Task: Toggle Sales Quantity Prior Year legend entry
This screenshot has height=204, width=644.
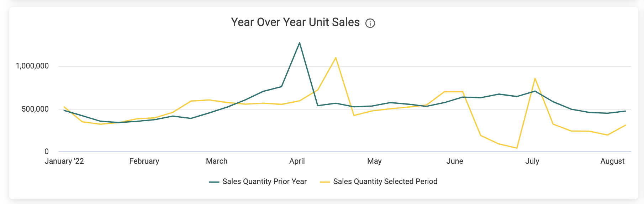Action: tap(258, 182)
